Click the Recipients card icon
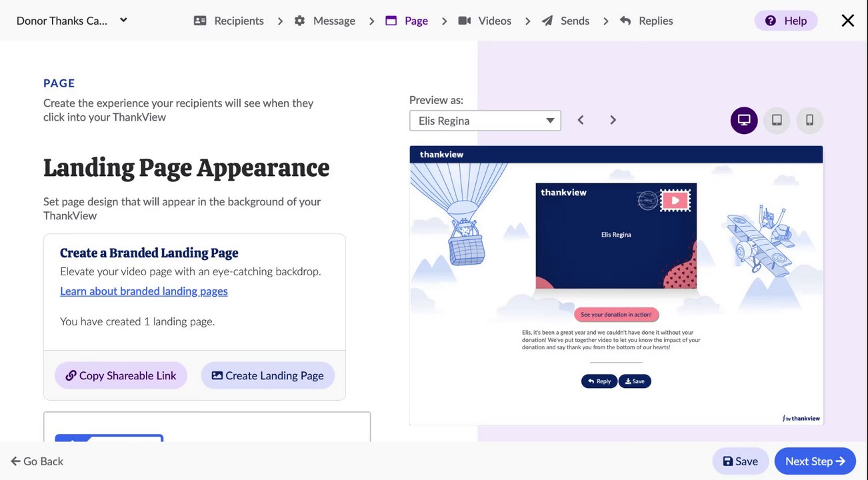Image resolution: width=868 pixels, height=480 pixels. point(200,21)
